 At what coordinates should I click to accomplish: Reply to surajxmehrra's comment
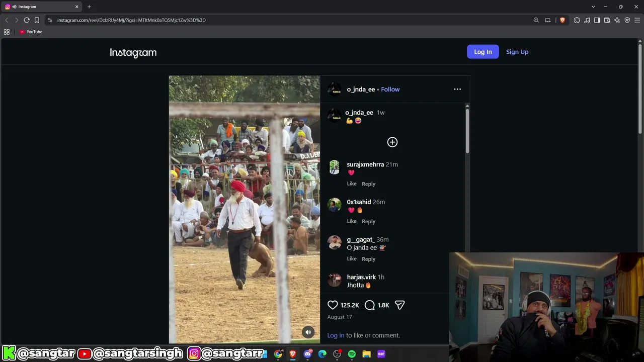(x=369, y=184)
